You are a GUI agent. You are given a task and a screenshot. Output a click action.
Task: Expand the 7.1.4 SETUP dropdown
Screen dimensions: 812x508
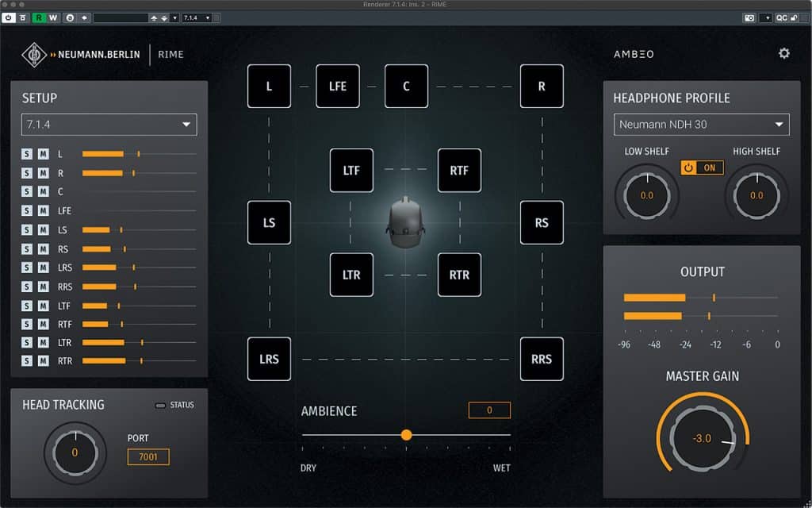click(x=109, y=125)
